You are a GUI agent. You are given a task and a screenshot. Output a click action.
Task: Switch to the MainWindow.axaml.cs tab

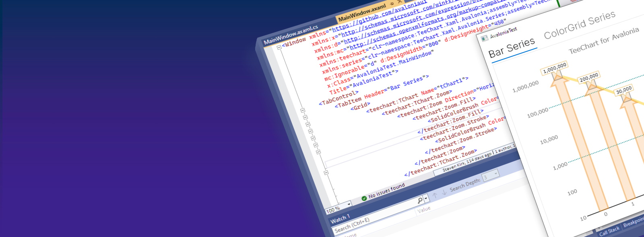click(x=291, y=35)
